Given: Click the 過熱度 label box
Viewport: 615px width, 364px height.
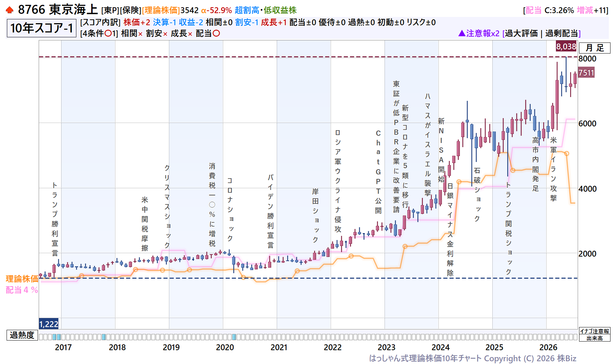Looking at the screenshot, I should [22, 335].
